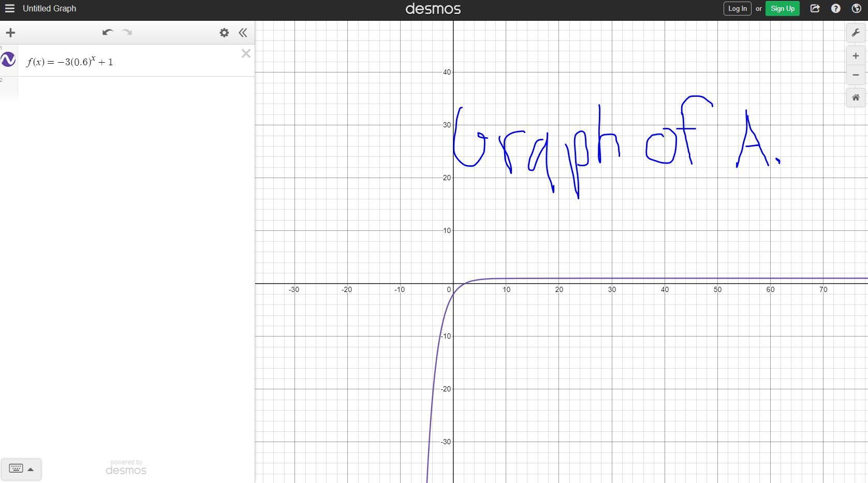Share the graph

click(815, 8)
